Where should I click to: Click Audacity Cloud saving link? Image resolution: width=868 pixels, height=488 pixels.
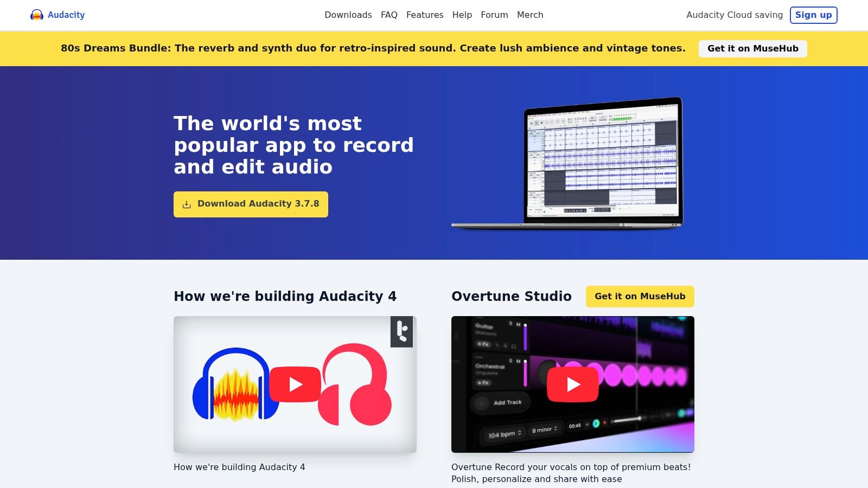735,15
